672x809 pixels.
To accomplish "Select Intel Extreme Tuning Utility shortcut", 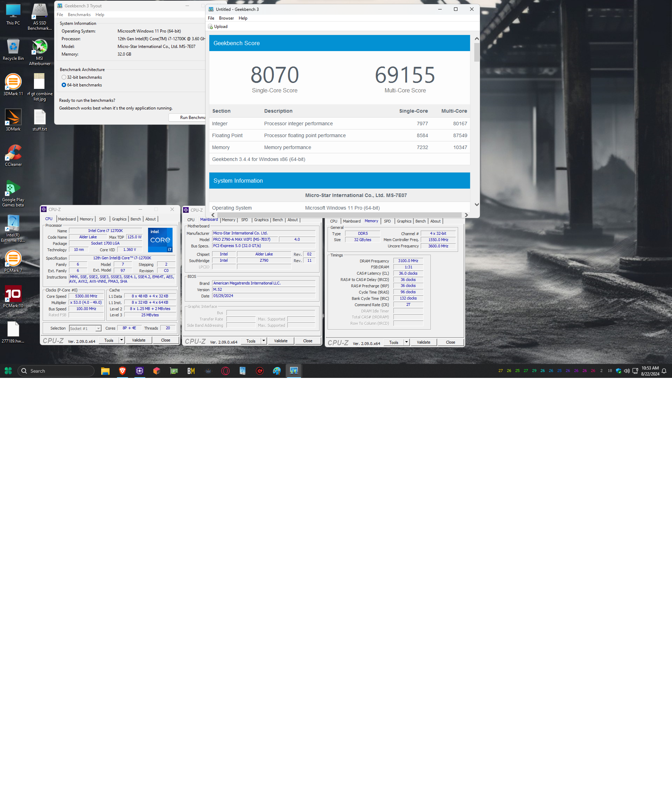I will (13, 229).
